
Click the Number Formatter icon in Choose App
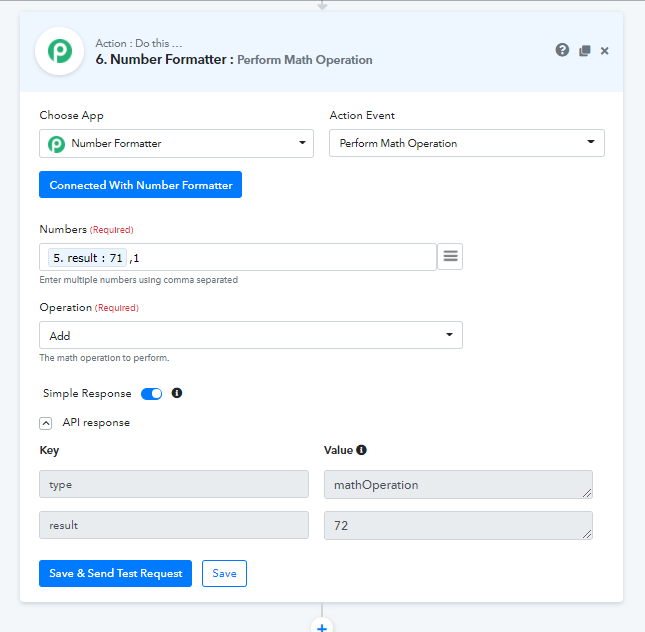[56, 144]
